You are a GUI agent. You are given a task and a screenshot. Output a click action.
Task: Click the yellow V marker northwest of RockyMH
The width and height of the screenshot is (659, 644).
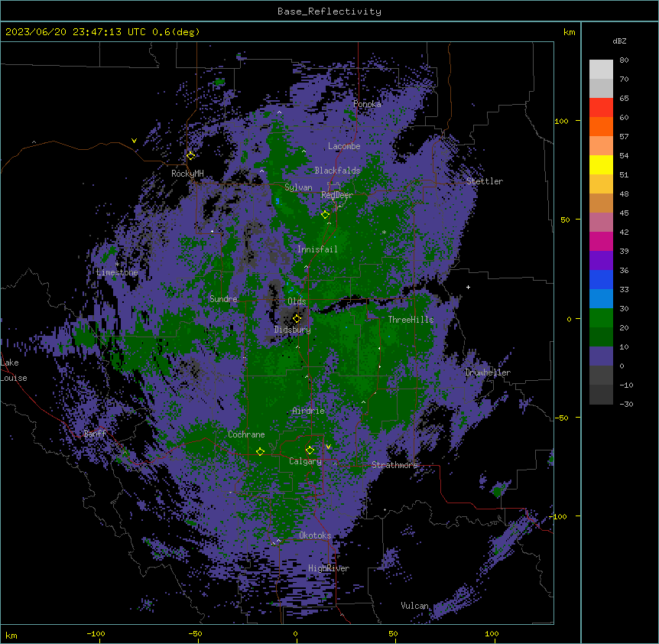[x=134, y=141]
